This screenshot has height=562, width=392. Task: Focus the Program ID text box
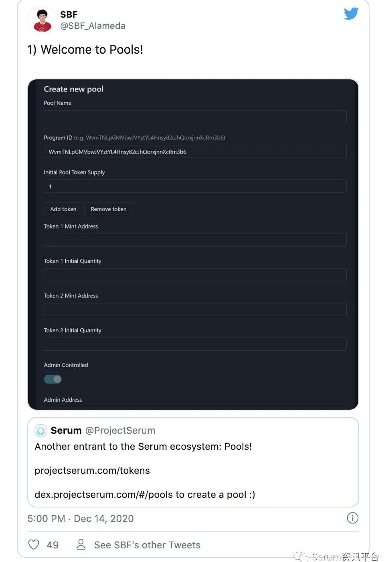[x=195, y=152]
